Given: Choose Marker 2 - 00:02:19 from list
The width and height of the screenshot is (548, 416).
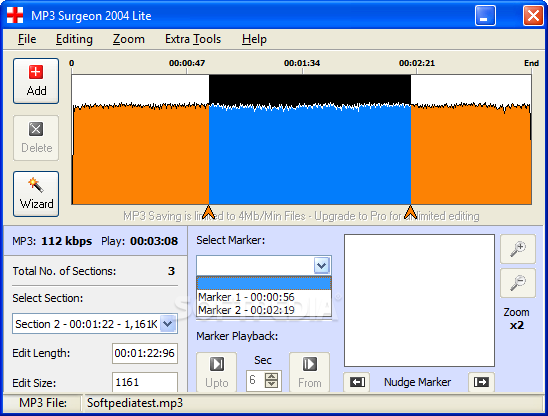Looking at the screenshot, I should coord(264,310).
